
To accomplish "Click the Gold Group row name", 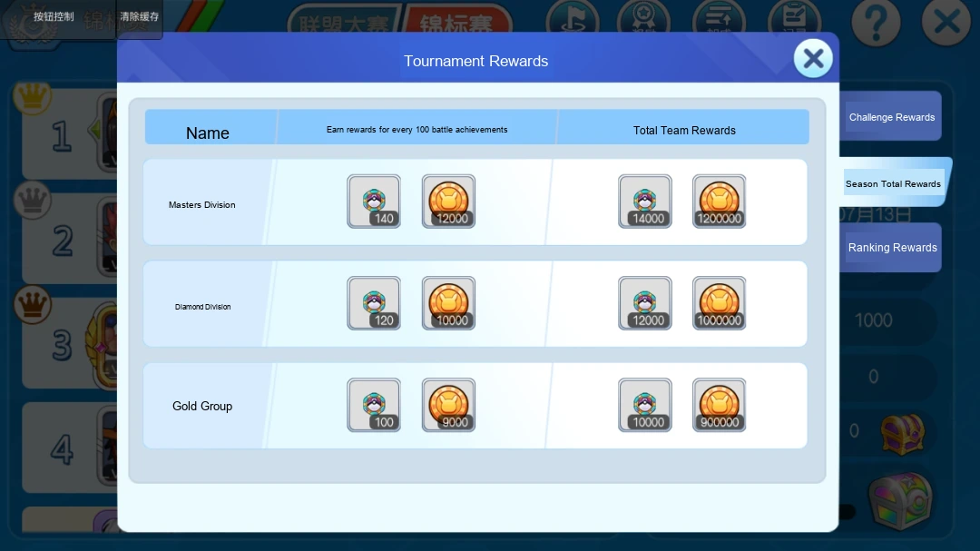I will 202,406.
